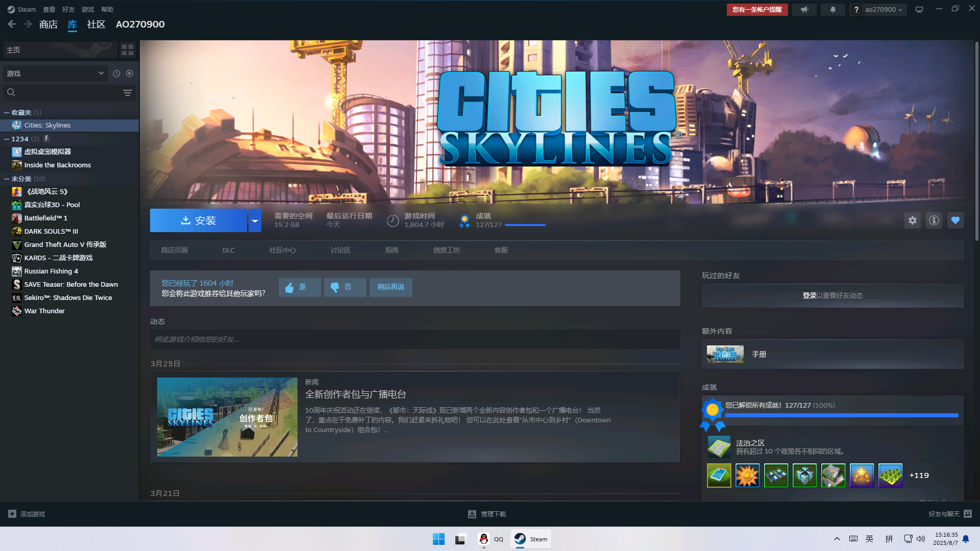This screenshot has width=980, height=551.
Task: Open the 商店页面 link
Action: tap(175, 251)
